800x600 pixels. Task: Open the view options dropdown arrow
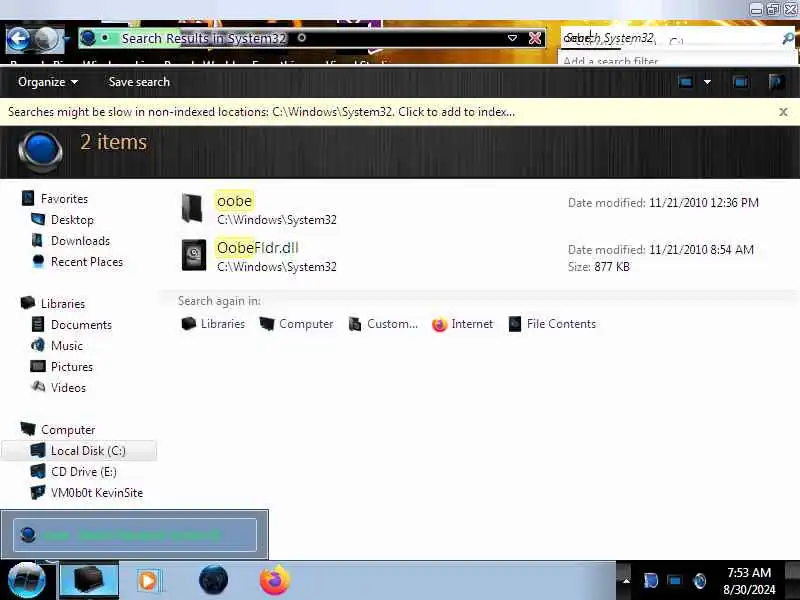pos(707,82)
